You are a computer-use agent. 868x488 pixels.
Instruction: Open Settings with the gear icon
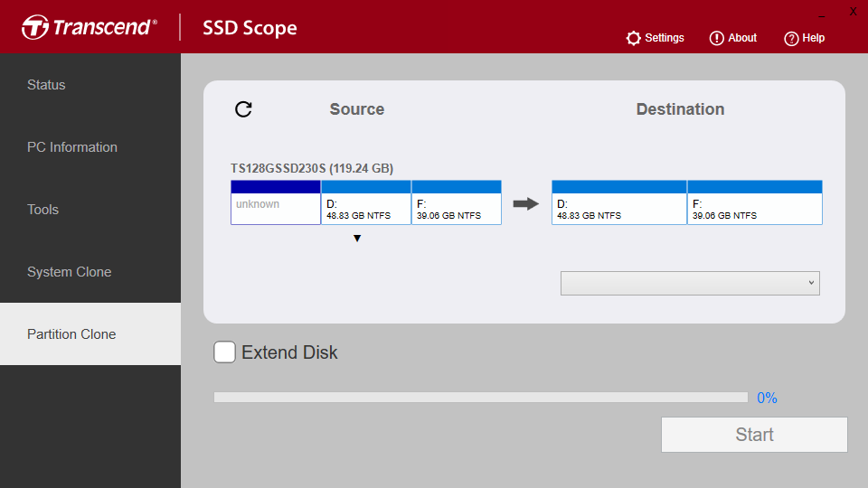point(633,38)
